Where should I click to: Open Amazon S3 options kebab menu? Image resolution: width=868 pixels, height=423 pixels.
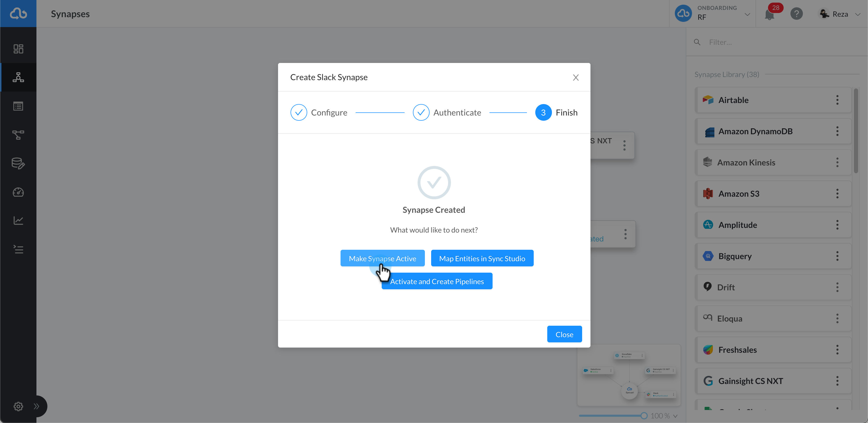tap(837, 193)
